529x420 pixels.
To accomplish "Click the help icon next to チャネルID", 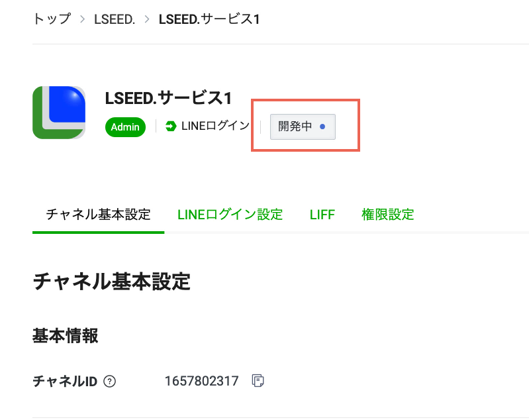I will click(x=110, y=382).
